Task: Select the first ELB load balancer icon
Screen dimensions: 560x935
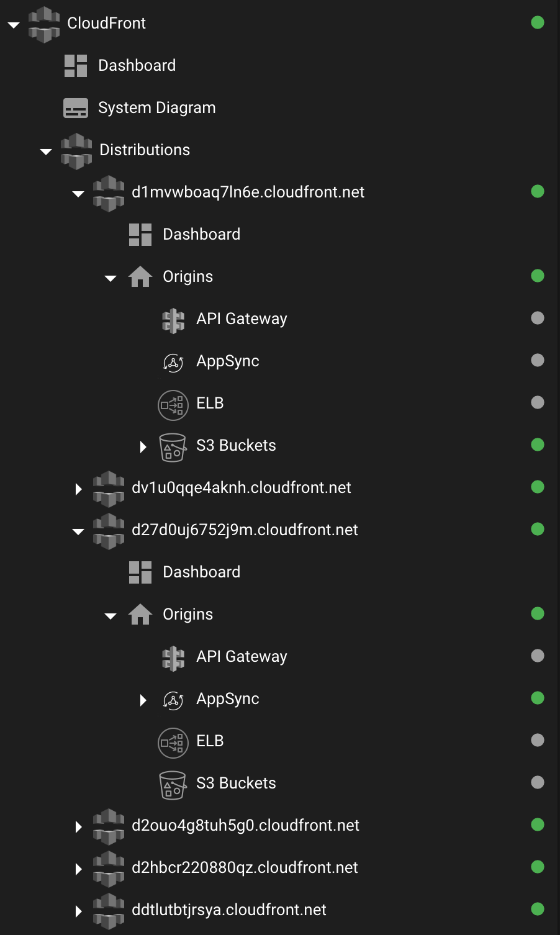Action: coord(173,405)
